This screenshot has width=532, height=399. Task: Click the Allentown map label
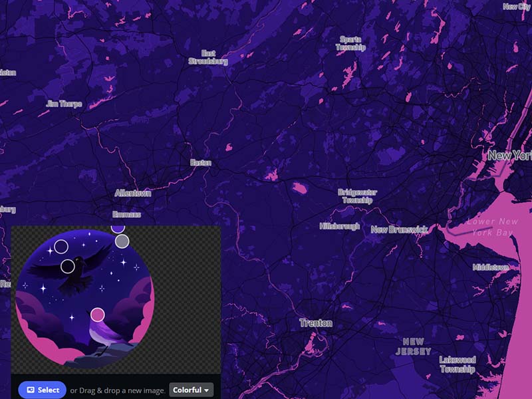point(134,192)
